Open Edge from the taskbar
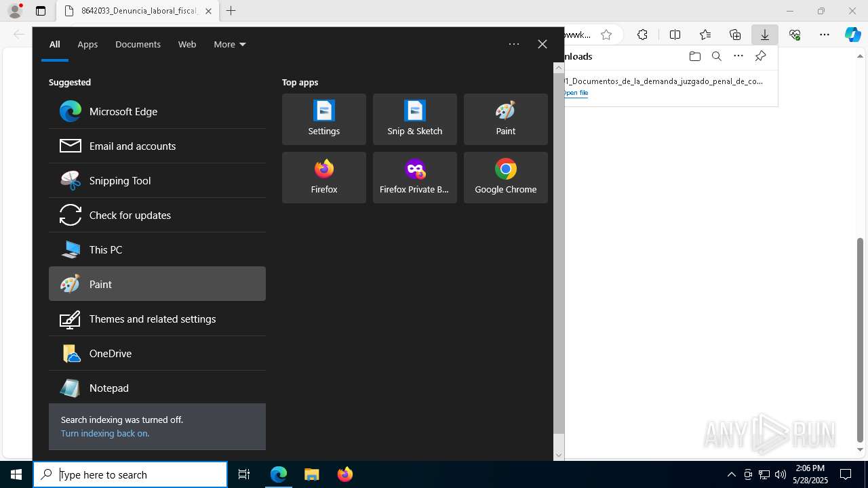 [x=279, y=474]
